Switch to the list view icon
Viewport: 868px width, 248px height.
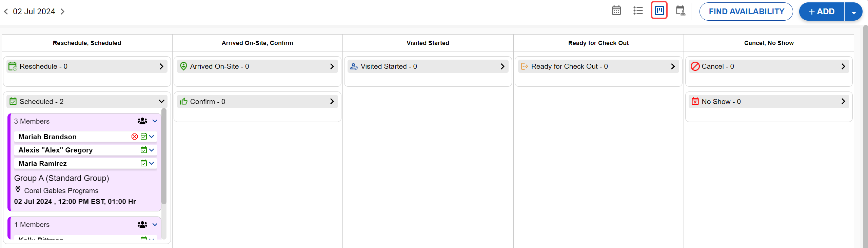tap(638, 11)
